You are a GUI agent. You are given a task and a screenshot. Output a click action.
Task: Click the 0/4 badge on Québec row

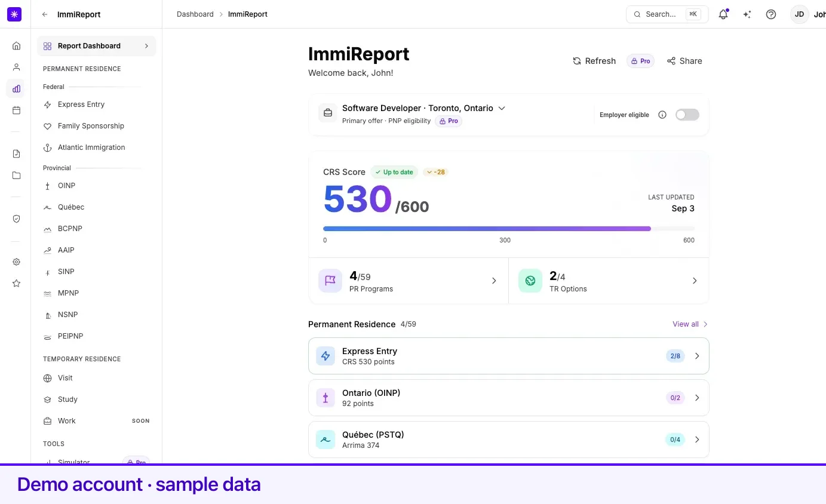tap(675, 440)
